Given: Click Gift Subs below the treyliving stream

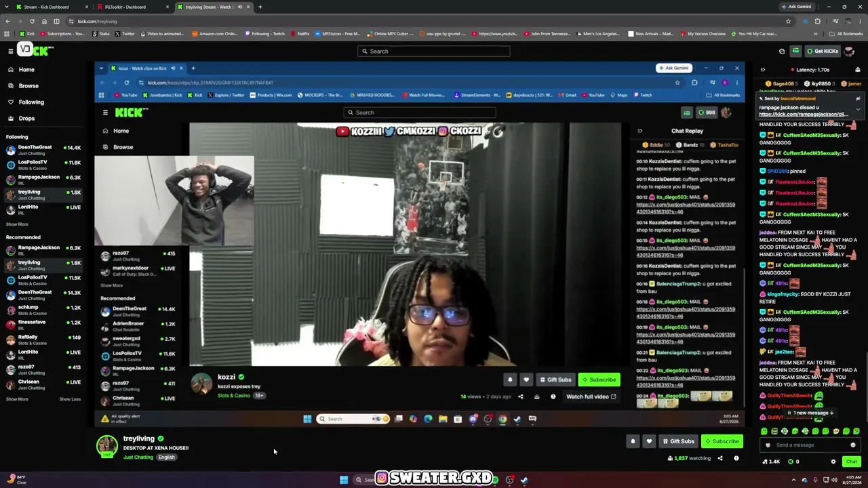Looking at the screenshot, I should click(678, 441).
